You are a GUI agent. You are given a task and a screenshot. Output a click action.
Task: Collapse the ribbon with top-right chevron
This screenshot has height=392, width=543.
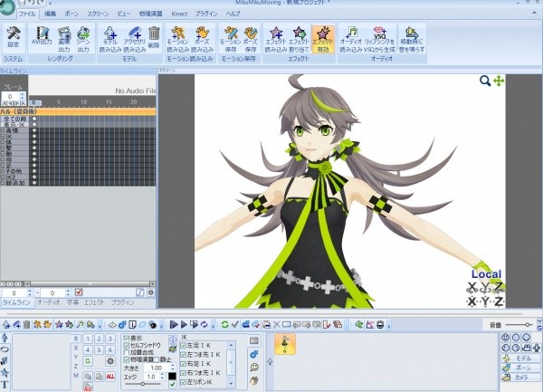tap(534, 14)
